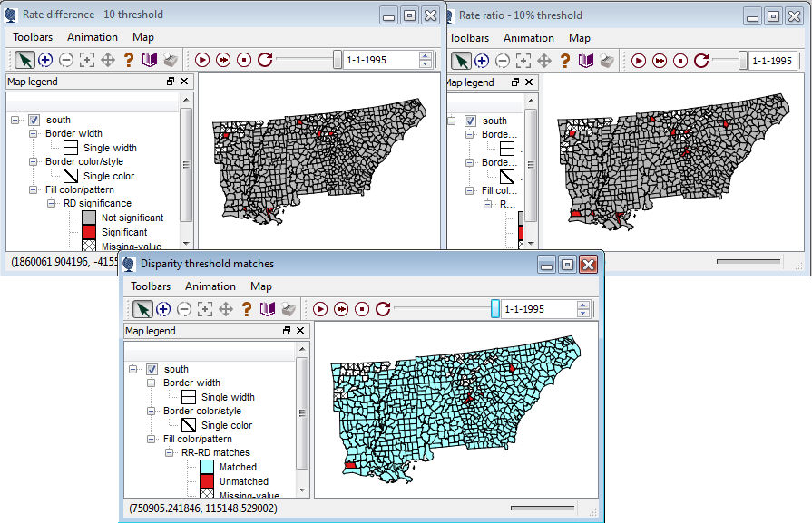This screenshot has height=523, width=812.
Task: Toggle south layer checkbox in Rate ratio legend
Action: [x=470, y=121]
